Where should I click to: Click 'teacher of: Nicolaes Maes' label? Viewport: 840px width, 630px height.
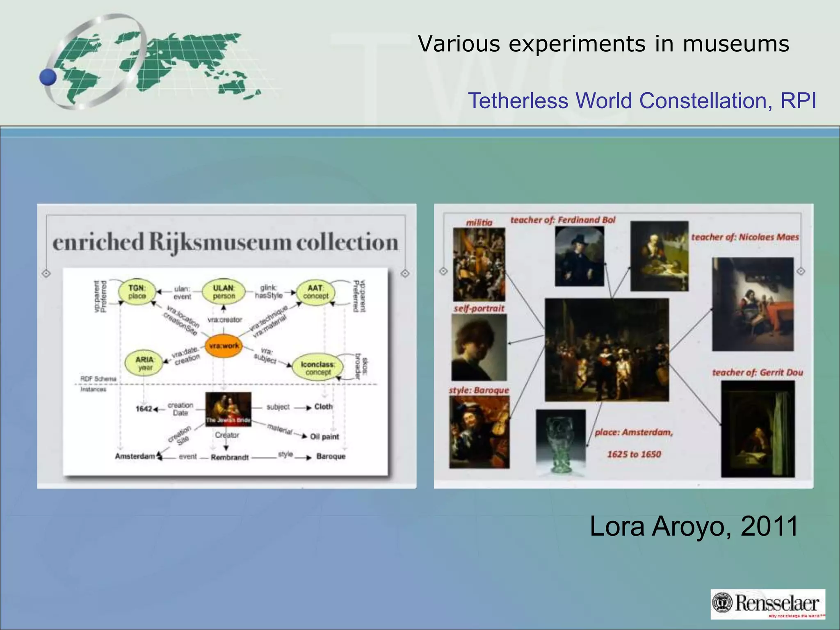coord(745,237)
